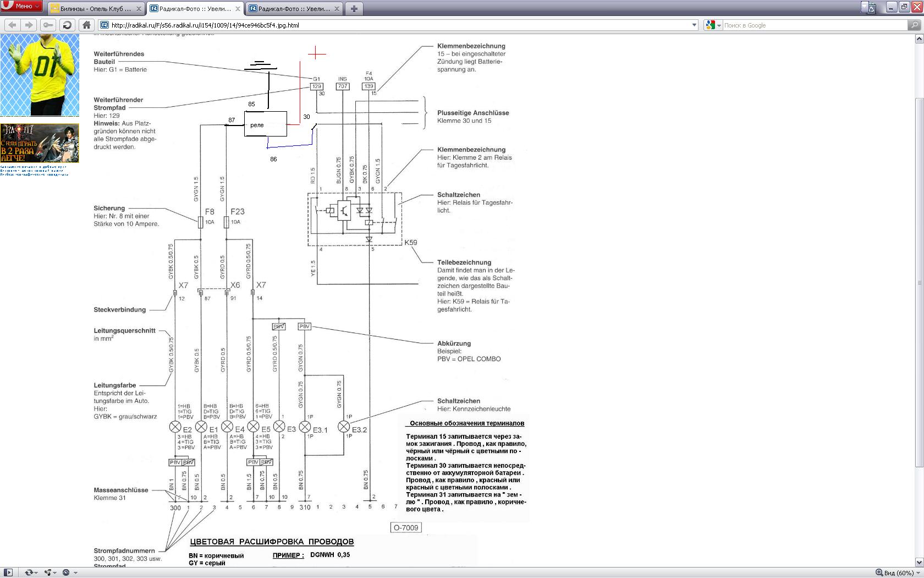Click the vertical scrollbar down arrow
924x578 pixels.
click(919, 562)
